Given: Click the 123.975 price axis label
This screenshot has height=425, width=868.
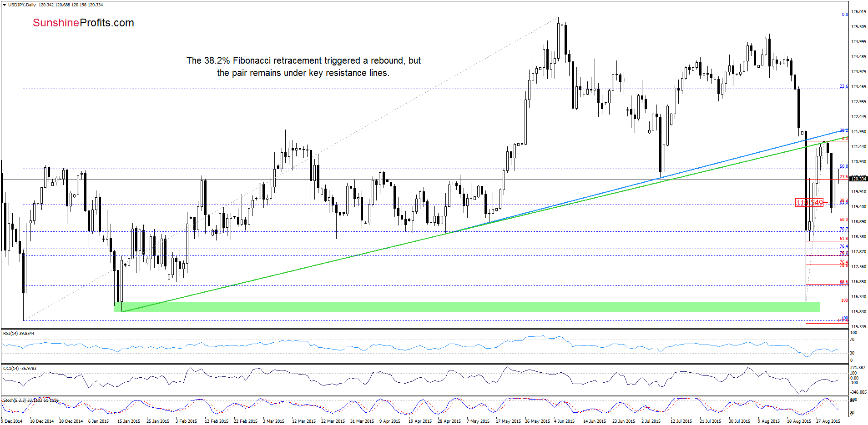Looking at the screenshot, I should 858,72.
